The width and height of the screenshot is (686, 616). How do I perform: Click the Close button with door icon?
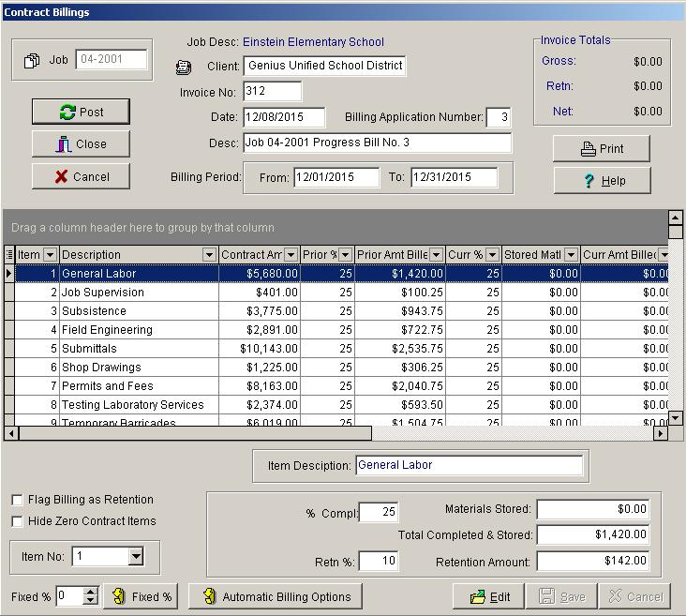point(81,144)
